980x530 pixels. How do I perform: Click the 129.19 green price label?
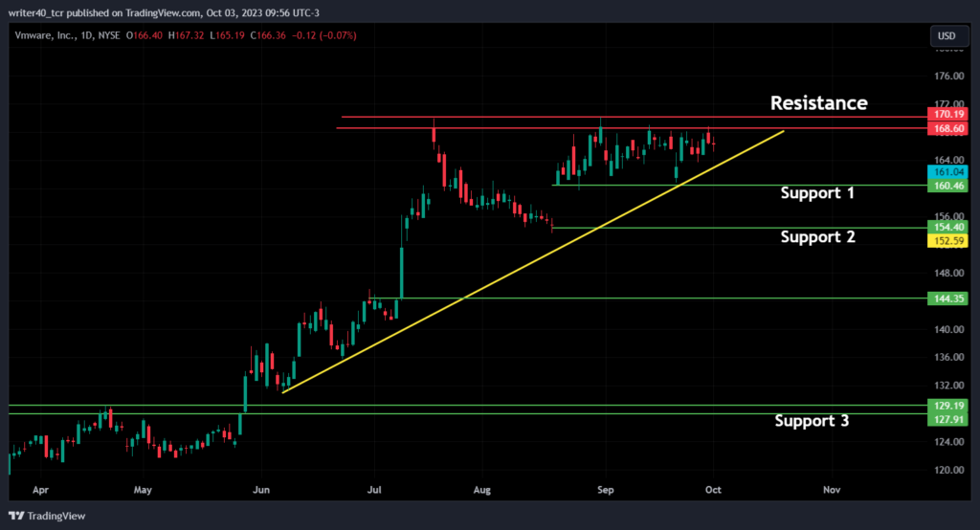click(x=947, y=406)
